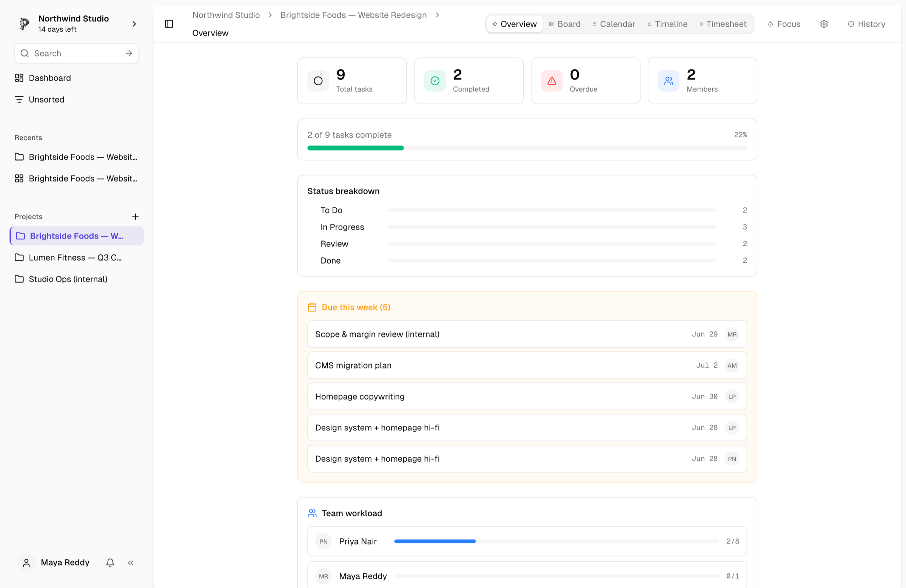Click the Review status row
Viewport: 906px width, 588px height.
point(527,243)
